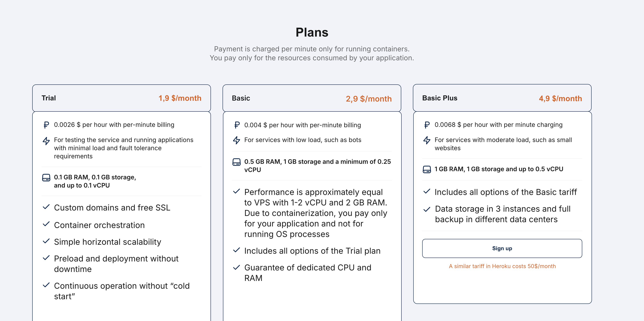Click the lightning bolt icon in Basic plan
This screenshot has height=321, width=644.
click(237, 140)
